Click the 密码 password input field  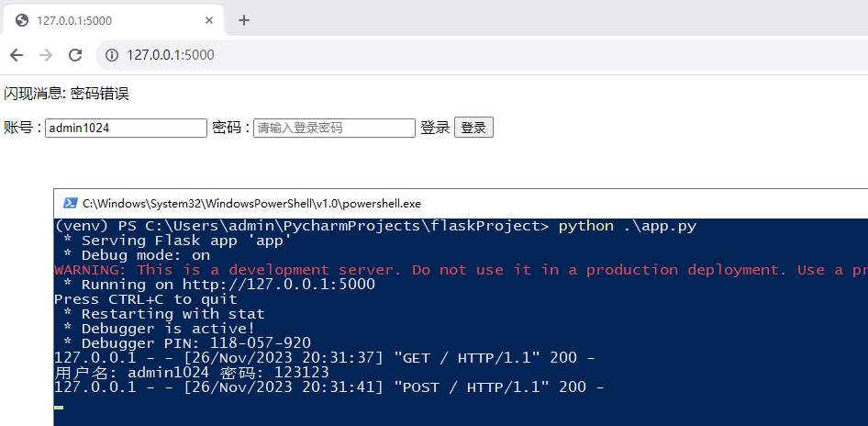pos(334,129)
